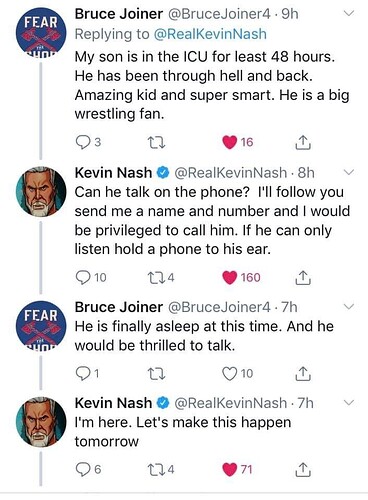Screen dimensions: 368x500
Task: Share Kevin Nash's phone call tweet
Action: (x=303, y=277)
